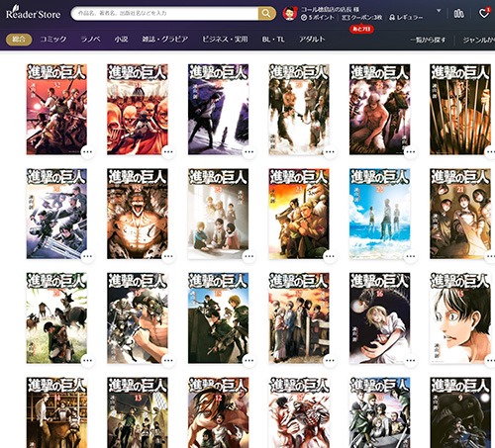Open 進撃の巨人 volume 17 cover
The width and height of the screenshot is (495, 448).
[x=299, y=318]
